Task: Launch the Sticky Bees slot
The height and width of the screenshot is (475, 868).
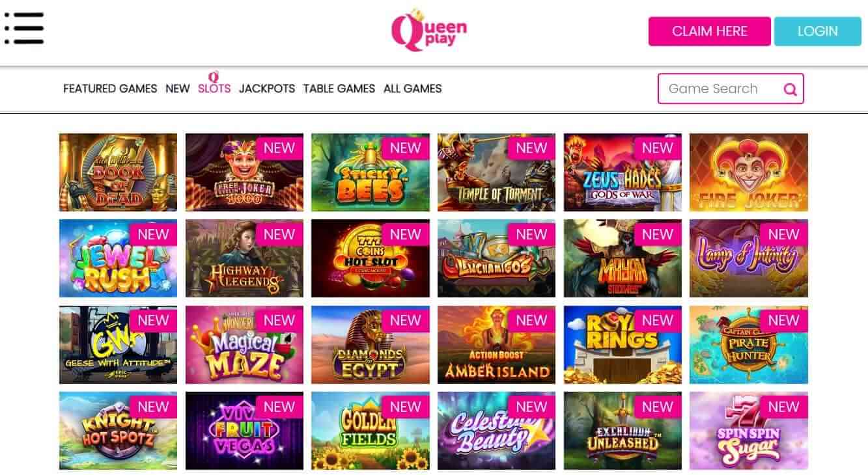Action: click(x=370, y=172)
